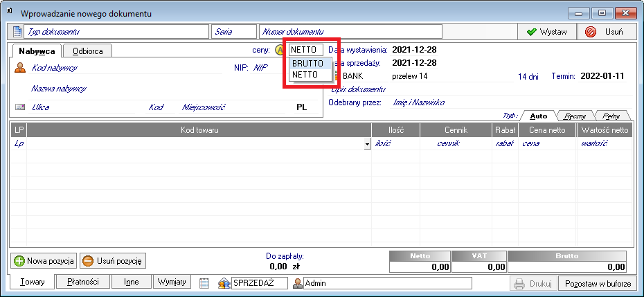Screen dimensions: 644x297
Task: Click the document type icon
Action: coord(17,32)
